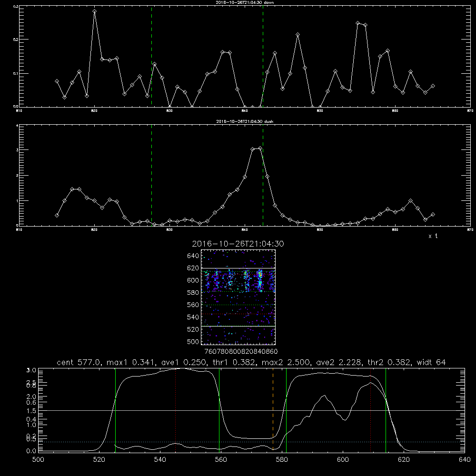
Task: Click dawn plot x-axis label 840
Action: [245, 111]
